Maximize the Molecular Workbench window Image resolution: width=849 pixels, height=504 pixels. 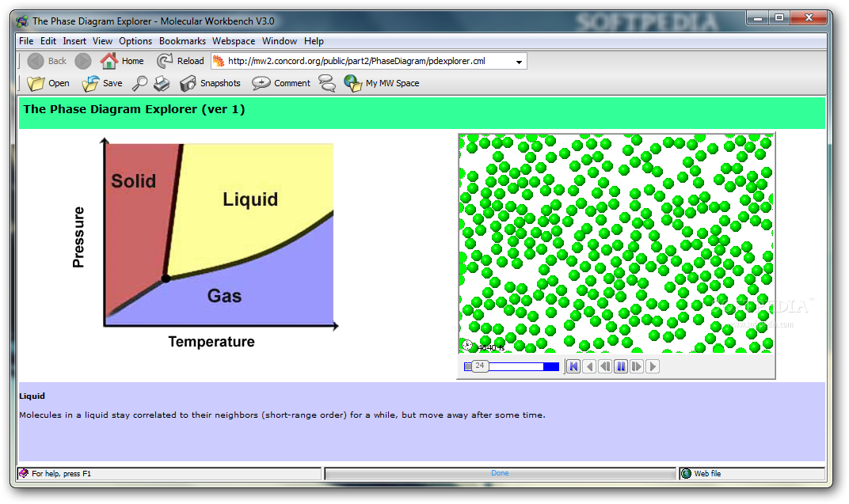tap(779, 18)
